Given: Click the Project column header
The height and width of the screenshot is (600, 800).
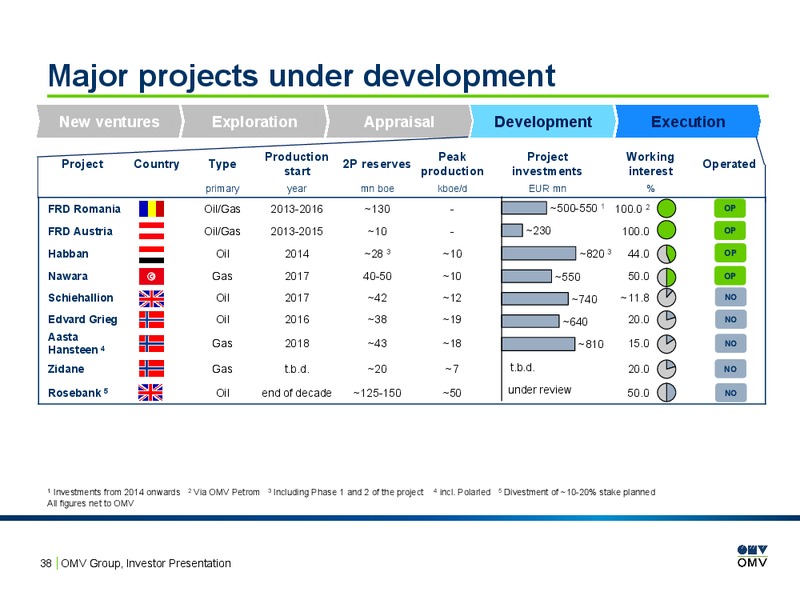Looking at the screenshot, I should [82, 164].
